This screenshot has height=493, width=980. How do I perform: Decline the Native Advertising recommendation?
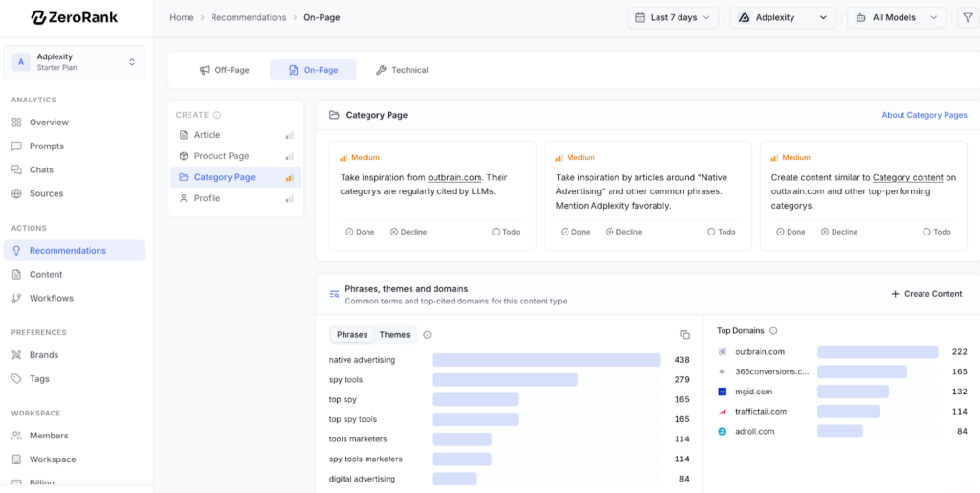623,232
